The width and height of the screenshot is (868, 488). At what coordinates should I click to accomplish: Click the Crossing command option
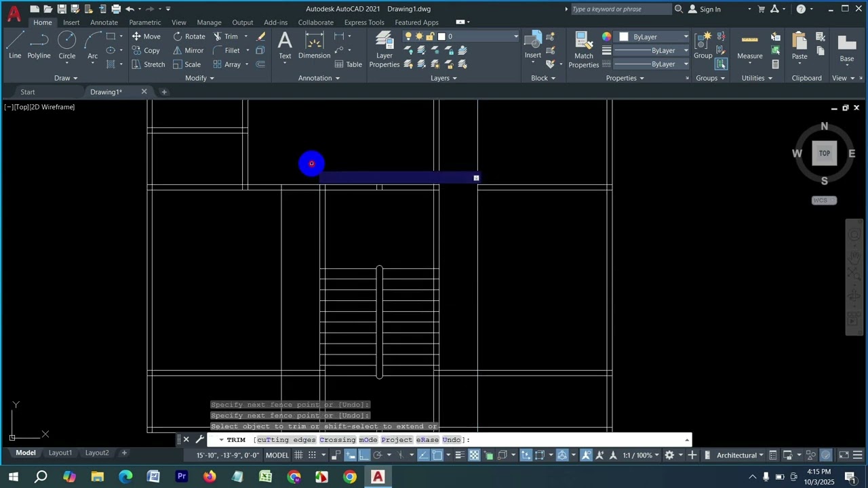[x=338, y=440]
